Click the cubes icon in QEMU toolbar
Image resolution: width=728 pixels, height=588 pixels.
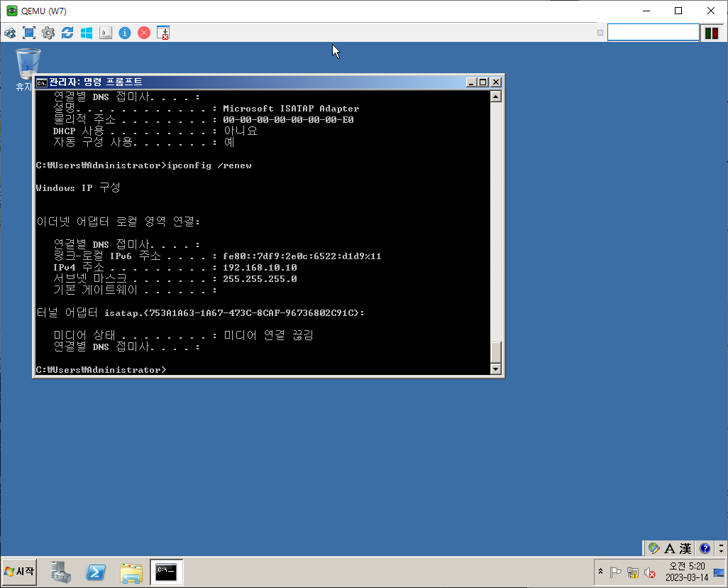10,33
